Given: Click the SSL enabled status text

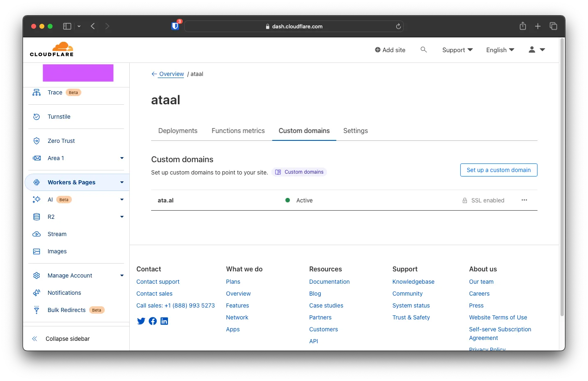Looking at the screenshot, I should (488, 200).
